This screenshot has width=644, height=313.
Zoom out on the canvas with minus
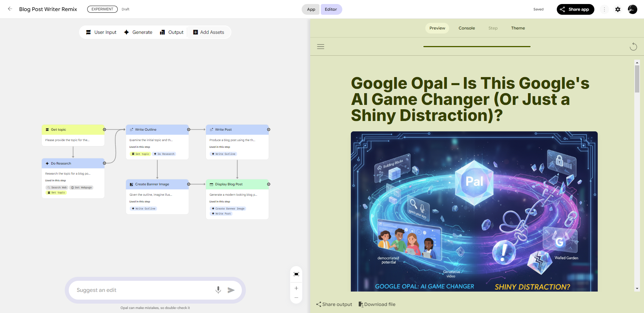(296, 298)
